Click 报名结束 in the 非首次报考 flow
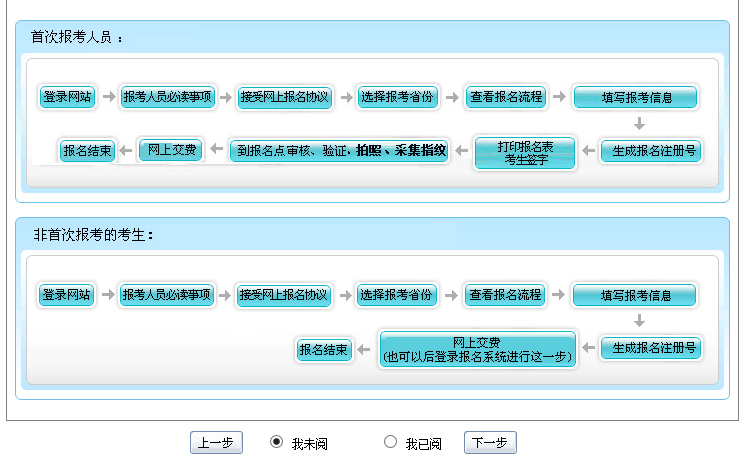744x464 pixels. pos(324,350)
